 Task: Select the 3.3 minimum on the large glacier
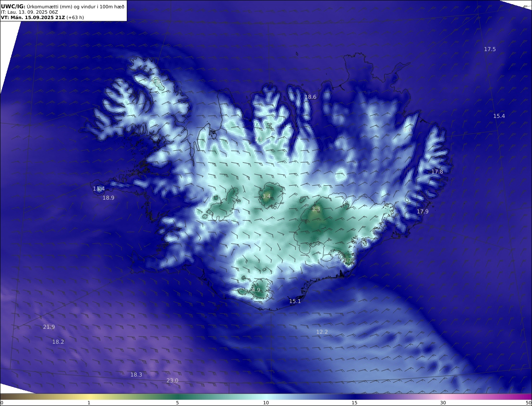click(x=315, y=209)
